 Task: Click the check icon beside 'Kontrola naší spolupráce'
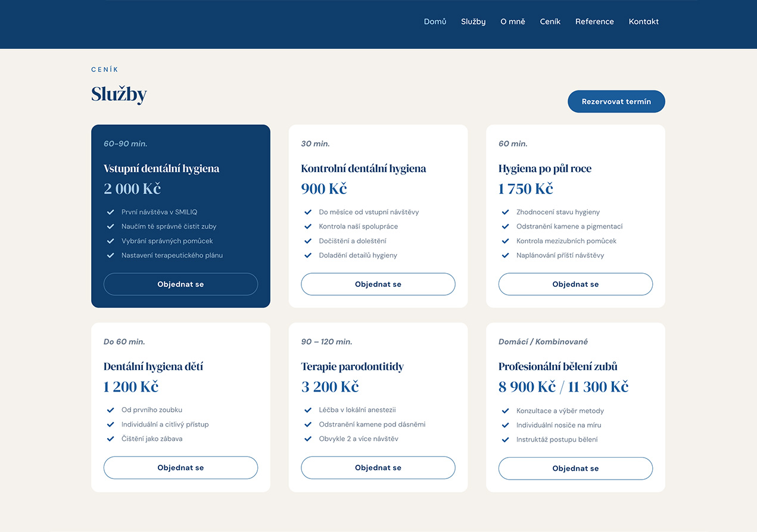point(308,226)
